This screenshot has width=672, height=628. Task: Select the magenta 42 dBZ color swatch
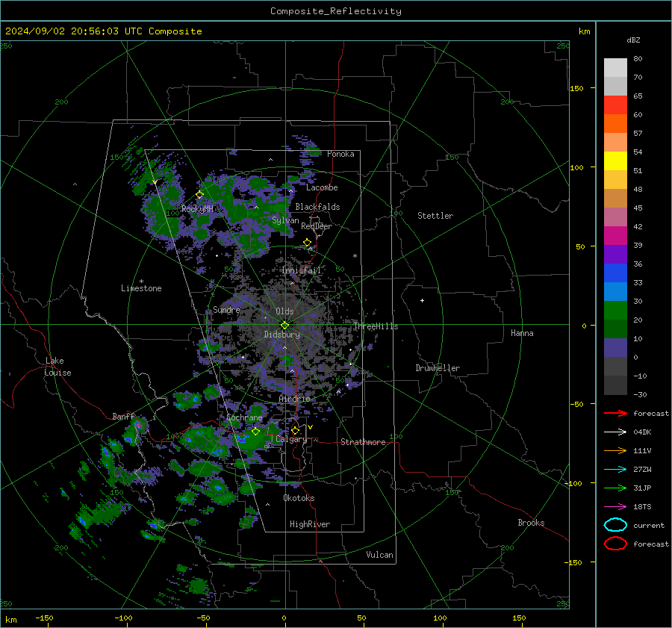click(615, 235)
